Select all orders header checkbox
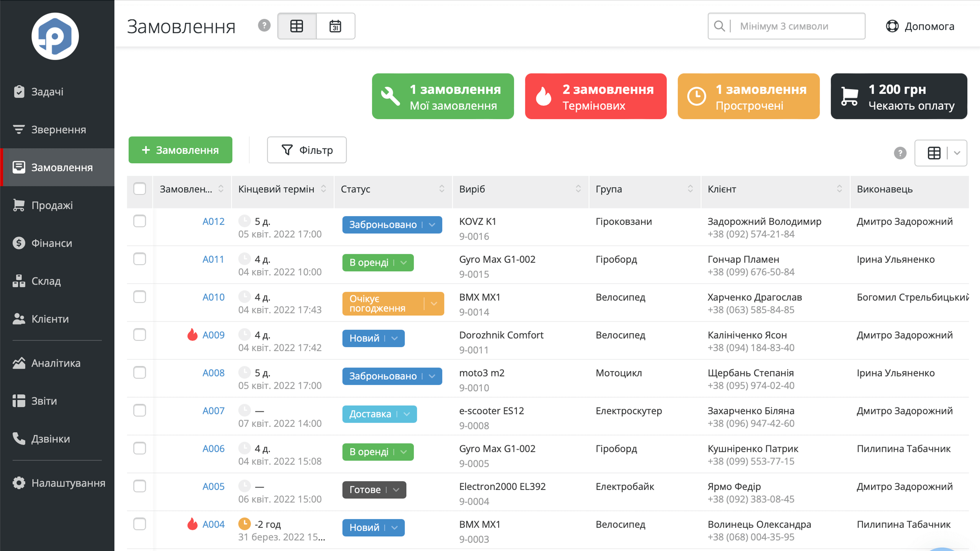This screenshot has height=551, width=980. coord(140,189)
